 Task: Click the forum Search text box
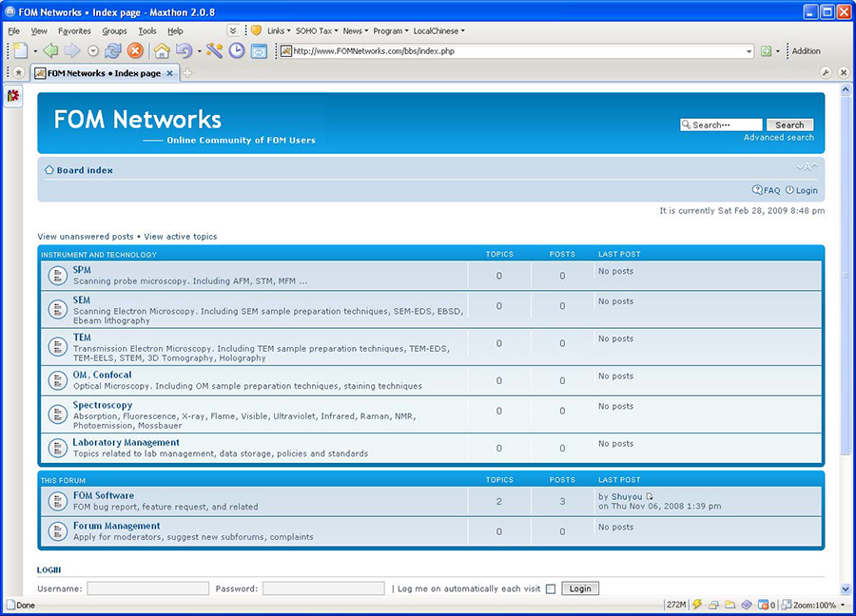pyautogui.click(x=721, y=125)
